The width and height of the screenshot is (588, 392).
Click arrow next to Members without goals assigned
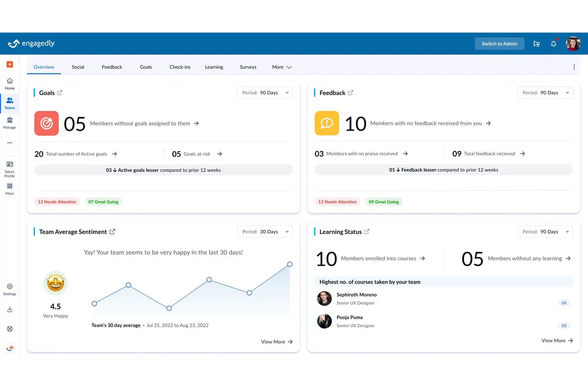coord(196,124)
